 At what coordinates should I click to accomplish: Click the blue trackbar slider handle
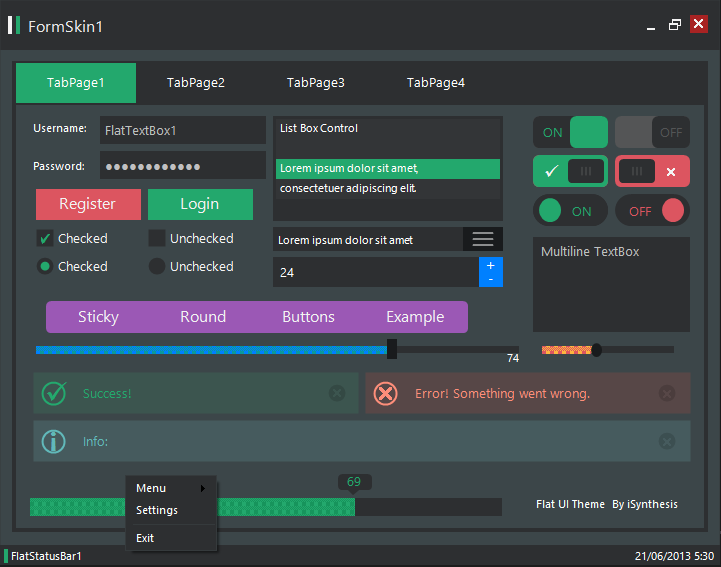pos(392,349)
